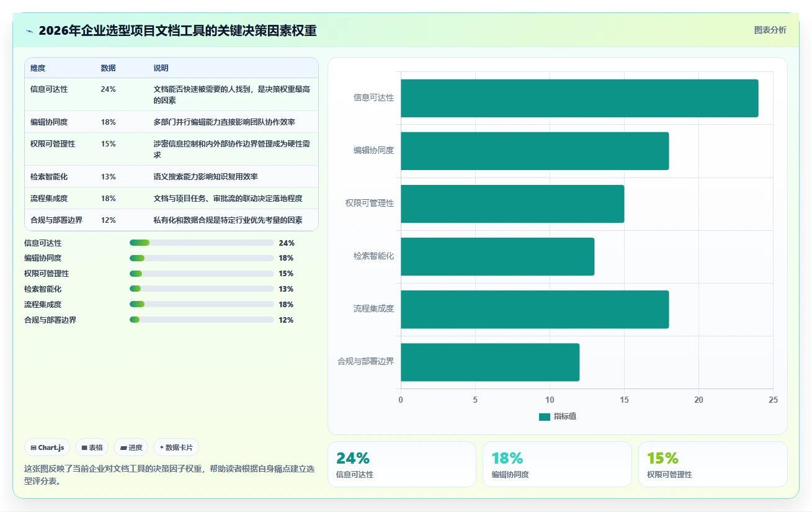Click the 编辑协同度 progress bar
This screenshot has height=512, width=812.
click(x=202, y=258)
